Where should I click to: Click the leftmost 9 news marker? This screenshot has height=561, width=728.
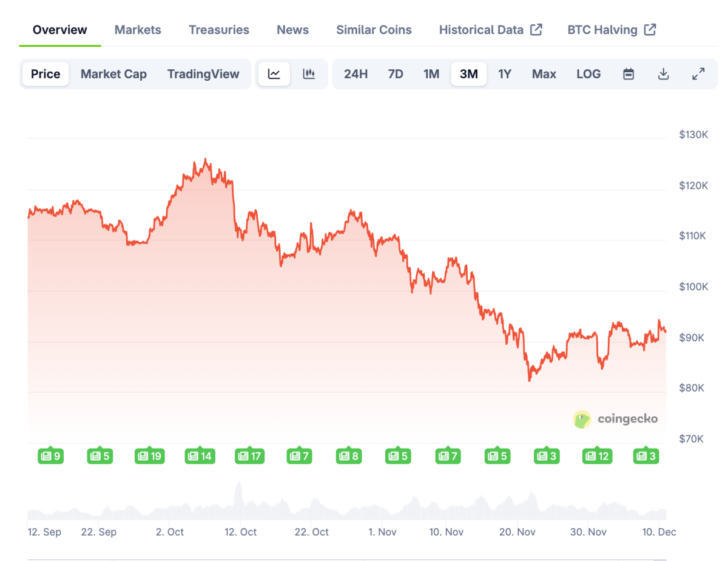pyautogui.click(x=51, y=455)
